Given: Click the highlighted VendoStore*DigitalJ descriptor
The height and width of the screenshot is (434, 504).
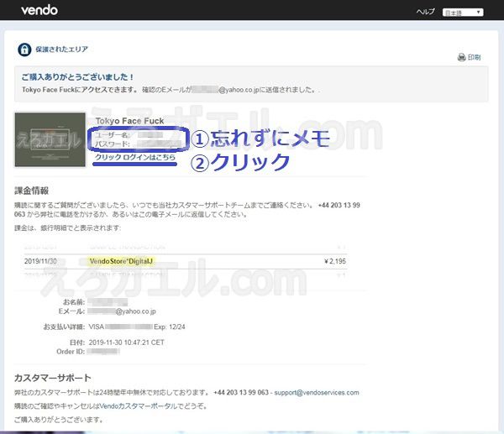Looking at the screenshot, I should [120, 261].
